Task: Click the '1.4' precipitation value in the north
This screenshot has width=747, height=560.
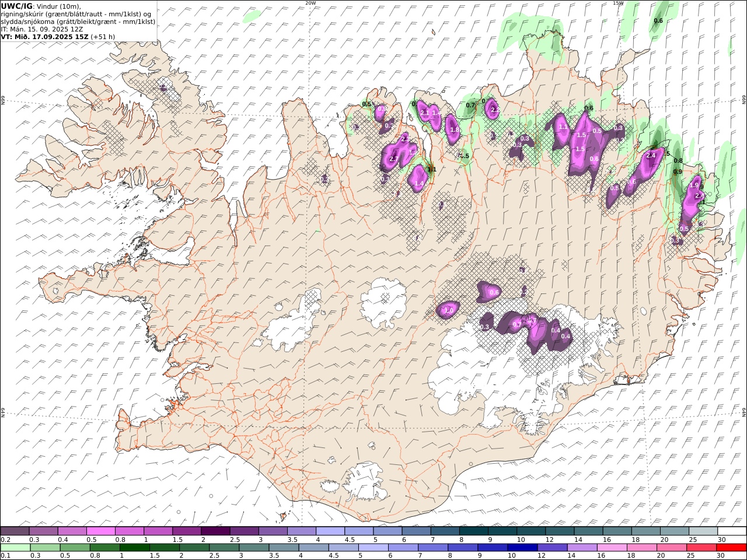Action: (418, 184)
